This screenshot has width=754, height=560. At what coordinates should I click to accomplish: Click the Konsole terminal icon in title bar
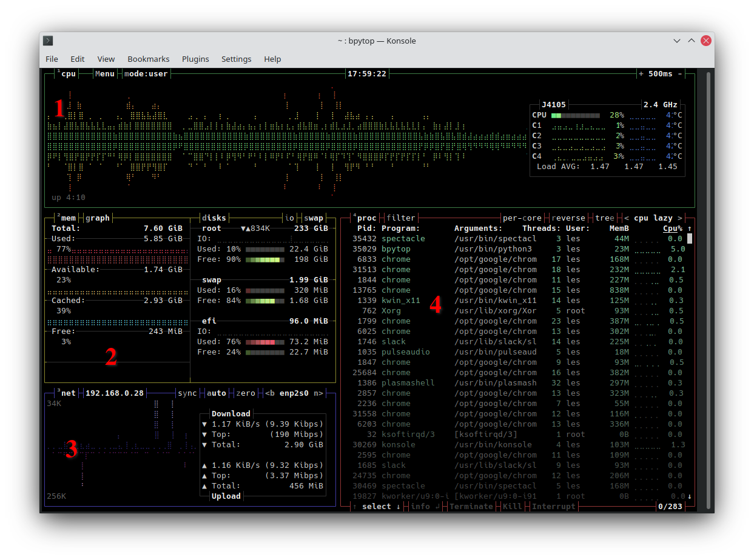[49, 41]
